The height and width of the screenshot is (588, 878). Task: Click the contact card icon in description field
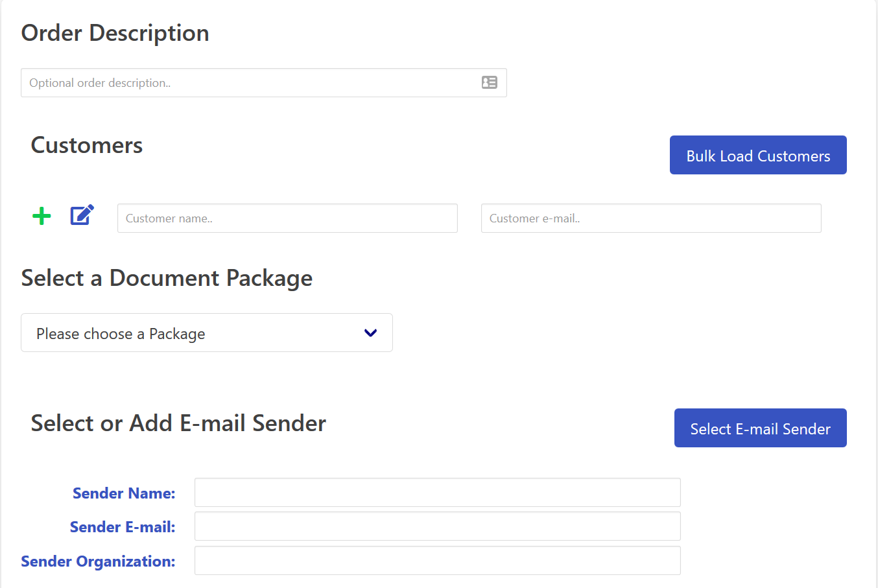click(x=490, y=82)
